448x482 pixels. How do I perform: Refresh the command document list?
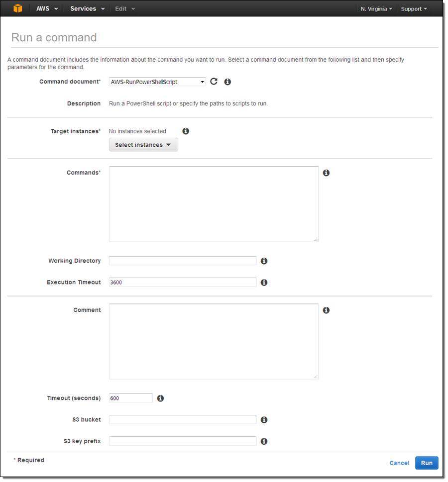click(x=214, y=82)
